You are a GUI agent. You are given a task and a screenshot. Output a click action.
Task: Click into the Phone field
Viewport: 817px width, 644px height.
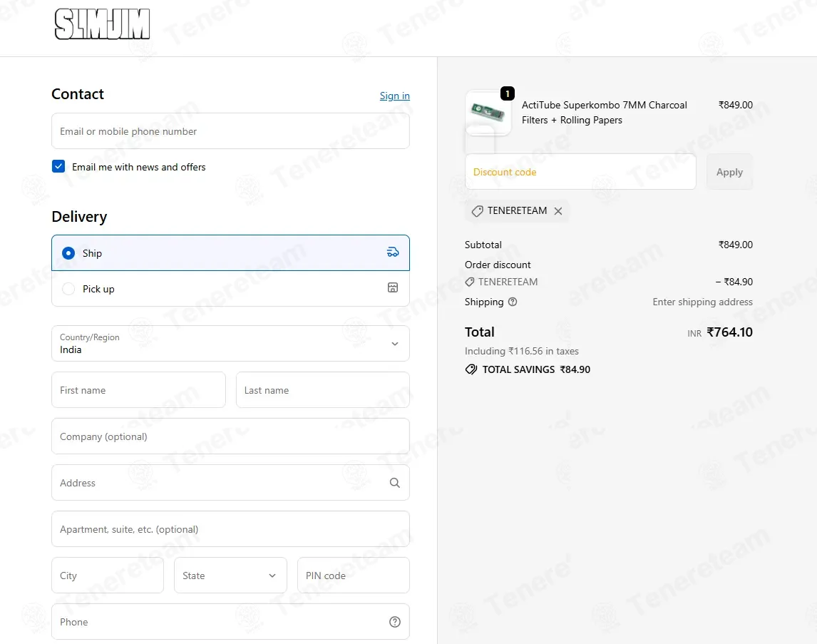click(x=230, y=622)
